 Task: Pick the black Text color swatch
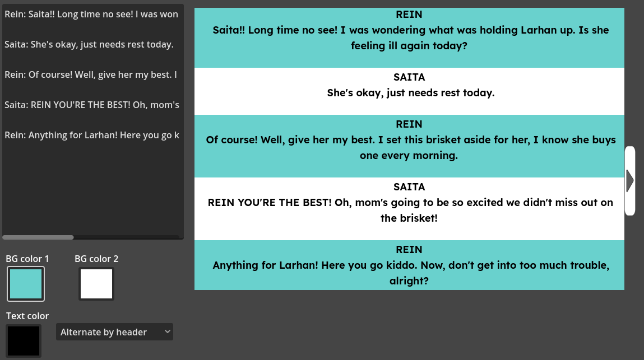coord(24,340)
